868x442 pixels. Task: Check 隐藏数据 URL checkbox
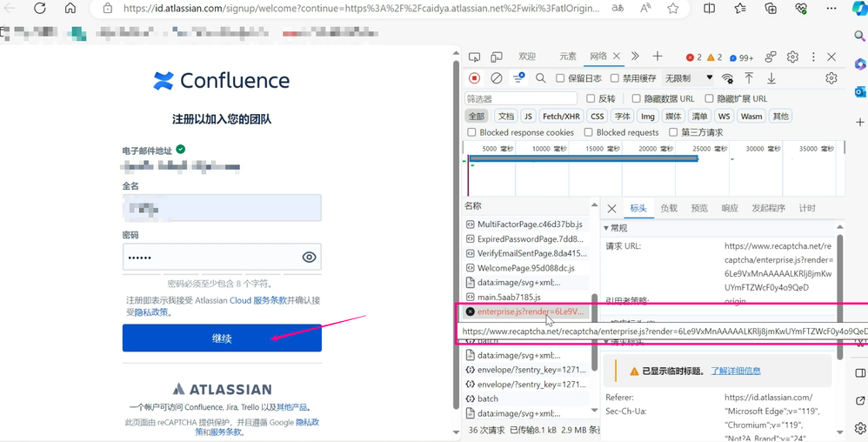[x=636, y=98]
